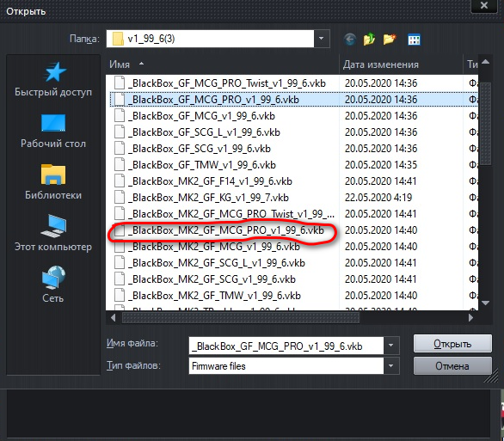
Task: Go back to previous folder arrow icon
Action: point(350,40)
